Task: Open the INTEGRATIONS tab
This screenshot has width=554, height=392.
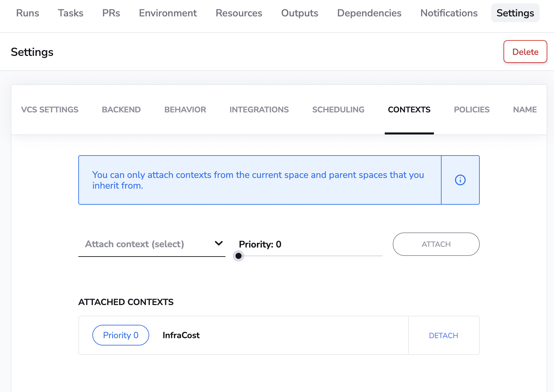Action: 259,109
